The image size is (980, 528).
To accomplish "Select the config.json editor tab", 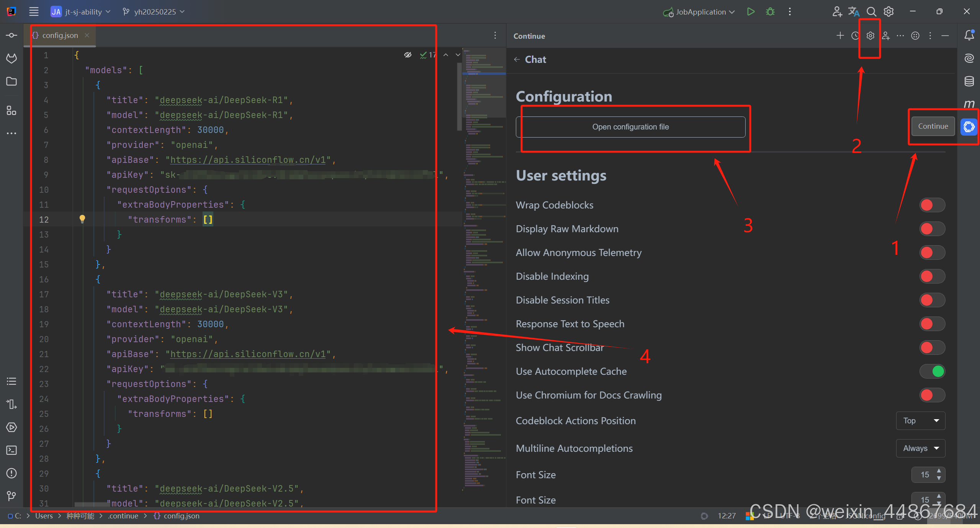I will (60, 35).
